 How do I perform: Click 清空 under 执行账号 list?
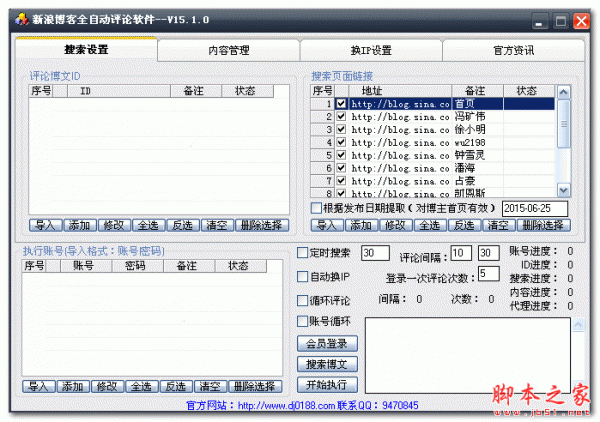210,386
